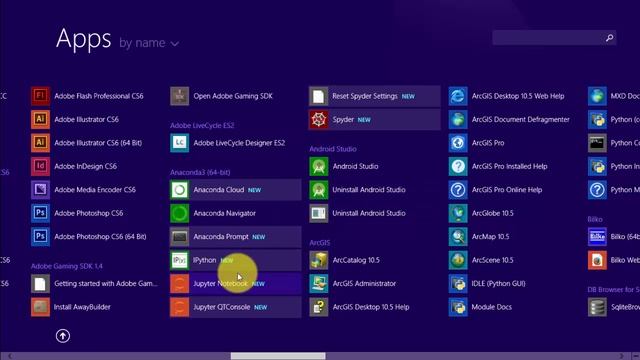This screenshot has width=640, height=360.
Task: Click the search magnifier button
Action: (x=609, y=38)
